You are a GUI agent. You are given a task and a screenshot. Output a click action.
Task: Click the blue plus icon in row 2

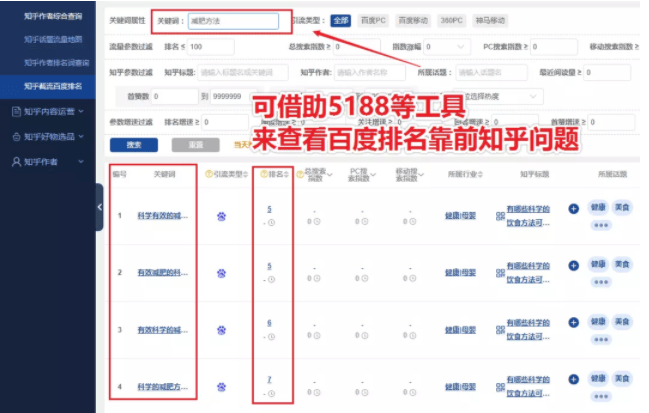(x=573, y=265)
